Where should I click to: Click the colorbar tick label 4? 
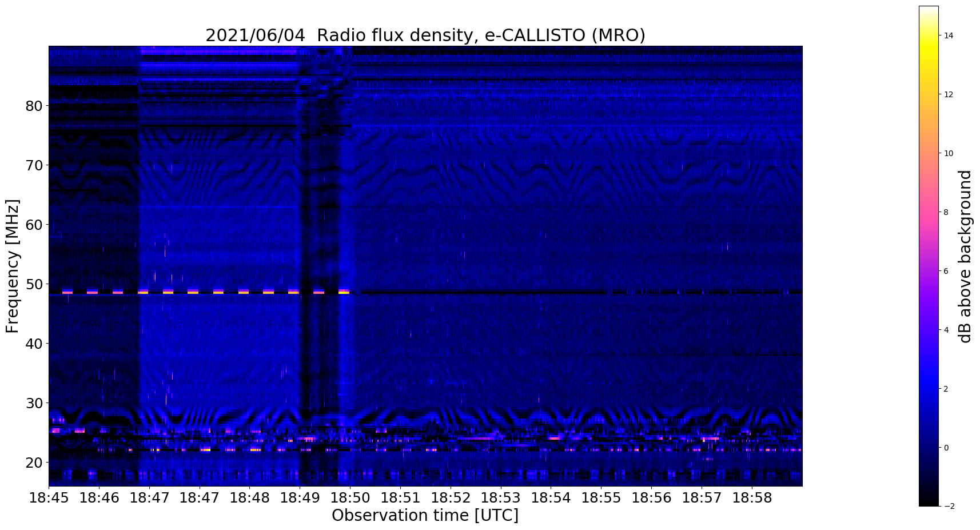tap(946, 330)
